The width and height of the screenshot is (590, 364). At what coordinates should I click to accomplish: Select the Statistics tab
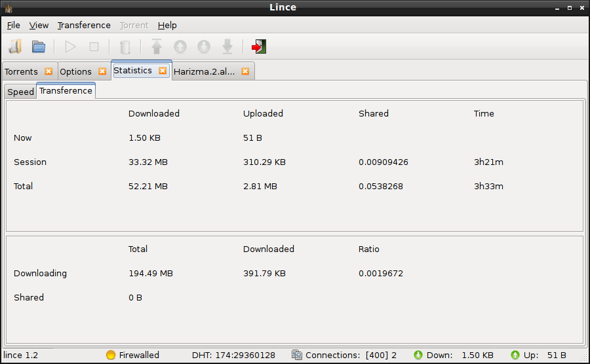point(133,70)
